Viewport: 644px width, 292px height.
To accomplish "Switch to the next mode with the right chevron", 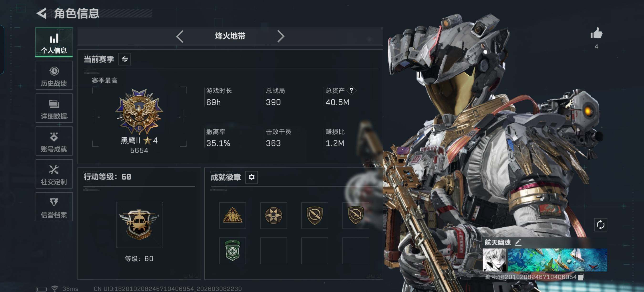I will [x=281, y=36].
